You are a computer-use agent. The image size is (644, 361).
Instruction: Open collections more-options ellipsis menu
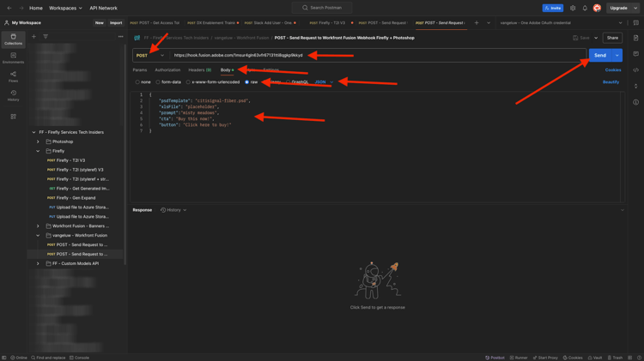tap(120, 37)
